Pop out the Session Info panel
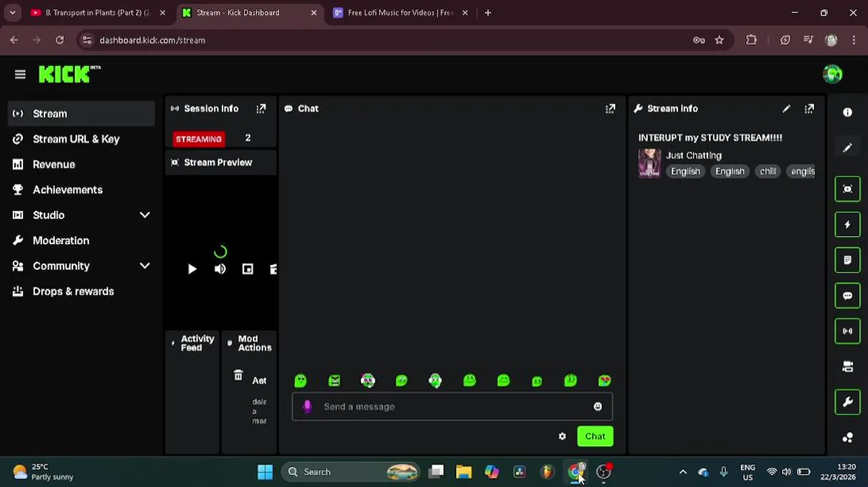This screenshot has width=868, height=487. click(x=261, y=108)
